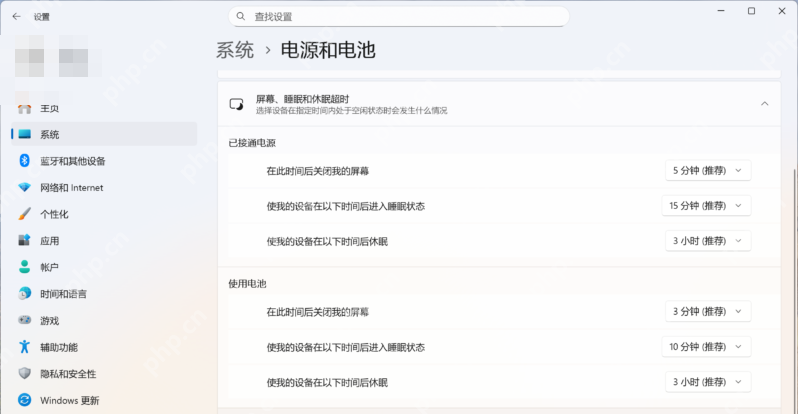Screen dimensions: 798x414
Task: Open plugged-in screen off dropdown 5 分钟
Action: point(708,171)
